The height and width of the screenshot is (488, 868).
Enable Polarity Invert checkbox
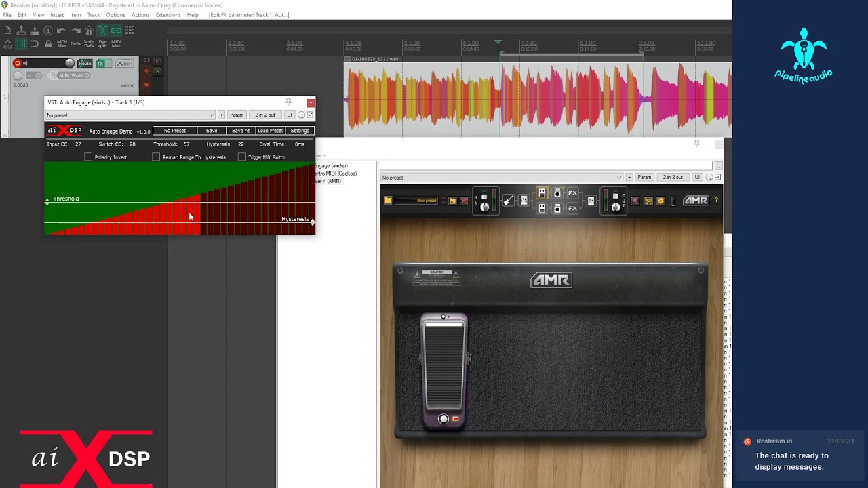click(x=88, y=157)
